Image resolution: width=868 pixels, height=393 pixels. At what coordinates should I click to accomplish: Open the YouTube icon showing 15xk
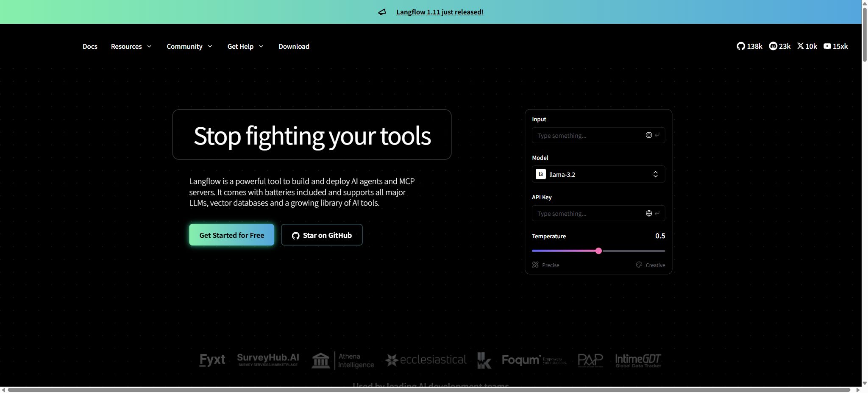point(827,46)
